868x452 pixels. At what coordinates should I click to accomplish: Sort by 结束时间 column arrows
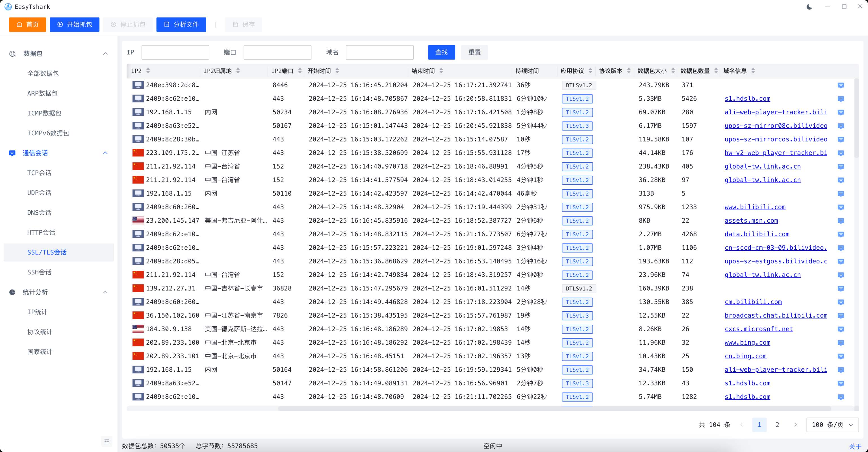point(441,71)
